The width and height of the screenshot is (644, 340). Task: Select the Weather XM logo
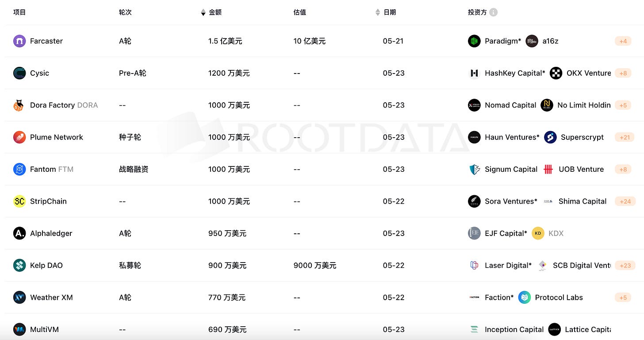pyautogui.click(x=19, y=297)
